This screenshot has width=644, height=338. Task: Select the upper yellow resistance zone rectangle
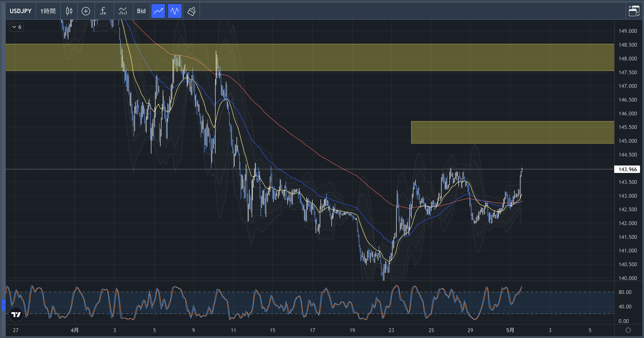[x=310, y=57]
